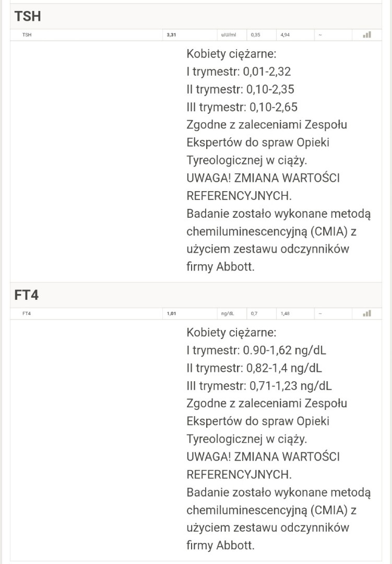This screenshot has width=392, height=564.
Task: Click the ng/dL unit in FT4 row
Action: (228, 314)
